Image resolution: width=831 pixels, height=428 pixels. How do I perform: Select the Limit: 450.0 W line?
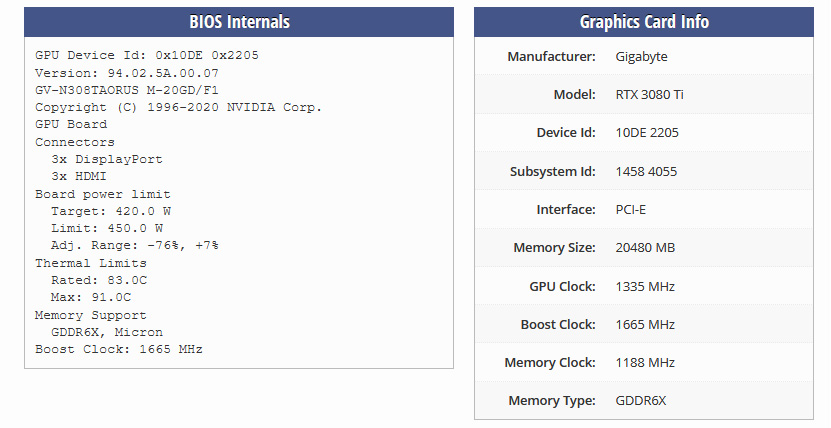click(107, 228)
